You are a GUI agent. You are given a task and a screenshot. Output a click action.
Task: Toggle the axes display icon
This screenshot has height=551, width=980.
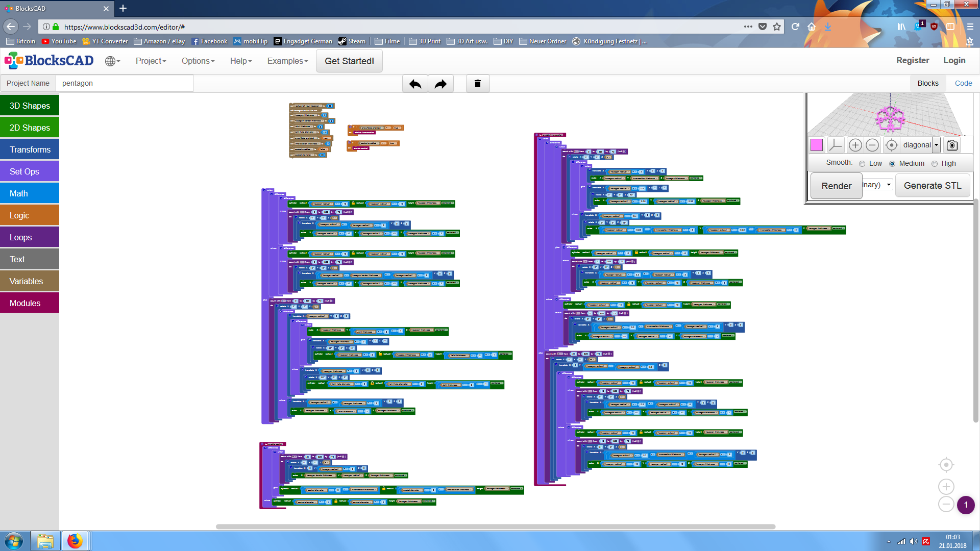tap(836, 145)
